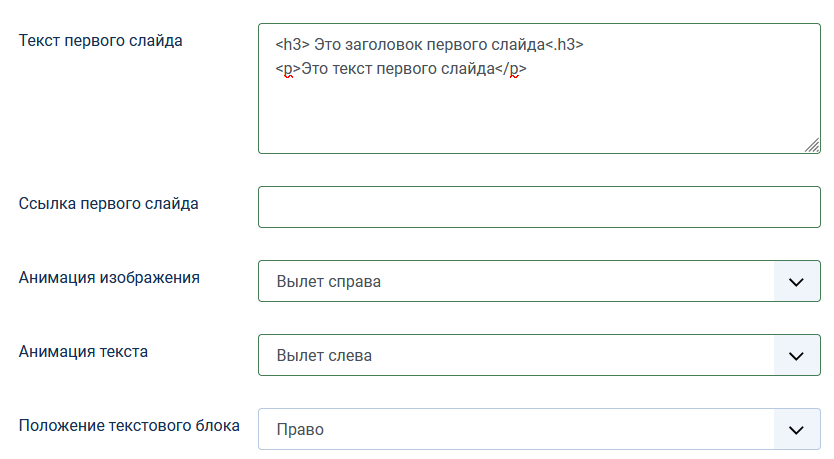Viewport: 834px width, 459px height.
Task: Click the chevron arrow beside "Вылет слева"
Action: 796,356
